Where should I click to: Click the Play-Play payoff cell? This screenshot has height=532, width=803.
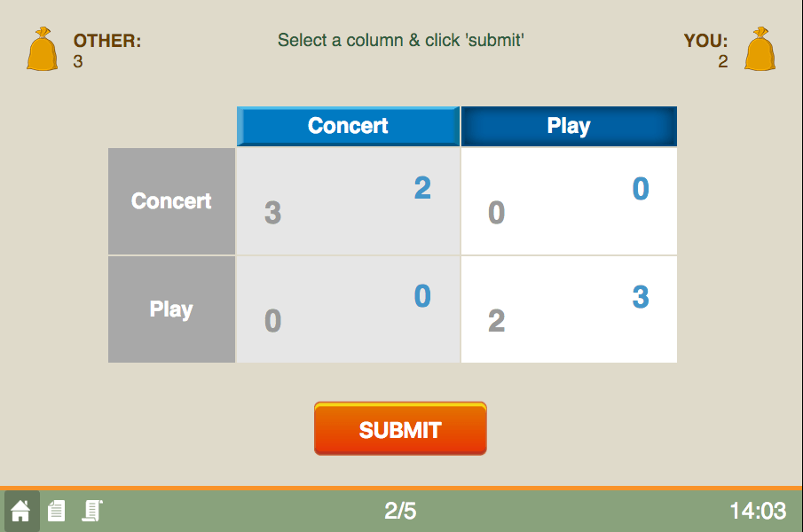[x=569, y=309]
